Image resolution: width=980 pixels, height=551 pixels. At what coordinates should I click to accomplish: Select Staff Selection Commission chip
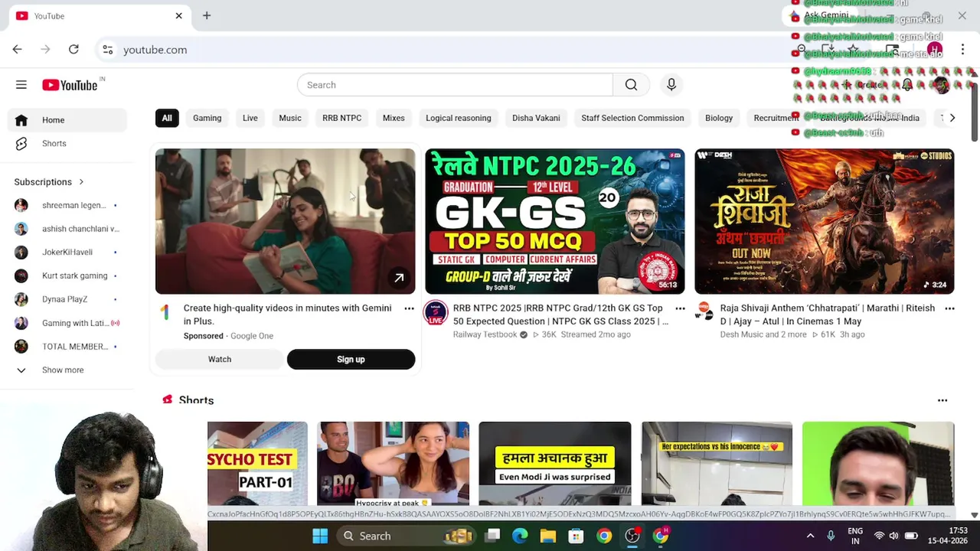pos(632,118)
